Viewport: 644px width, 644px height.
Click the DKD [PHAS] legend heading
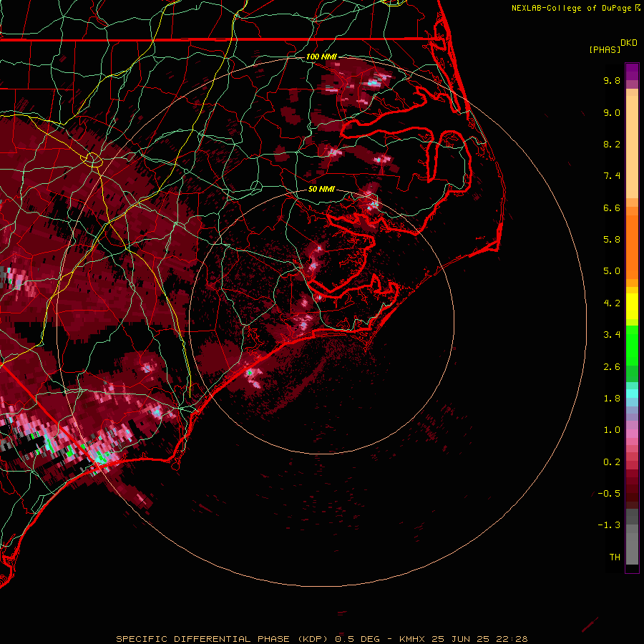click(613, 46)
